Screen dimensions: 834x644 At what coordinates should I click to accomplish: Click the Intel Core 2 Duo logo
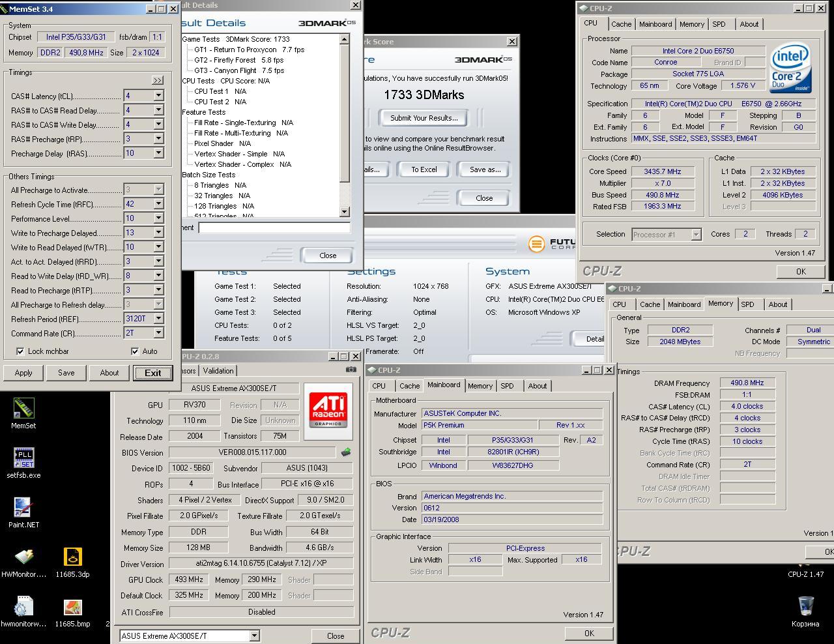(x=790, y=68)
